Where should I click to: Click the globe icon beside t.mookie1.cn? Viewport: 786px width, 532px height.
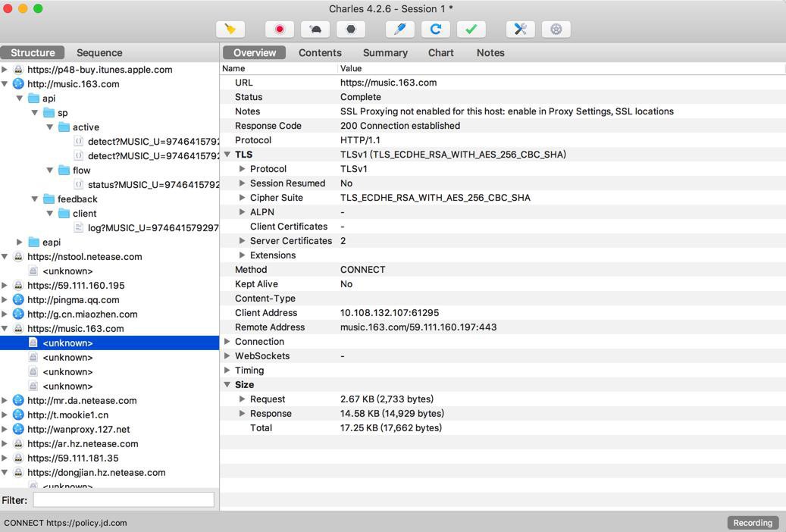point(18,415)
